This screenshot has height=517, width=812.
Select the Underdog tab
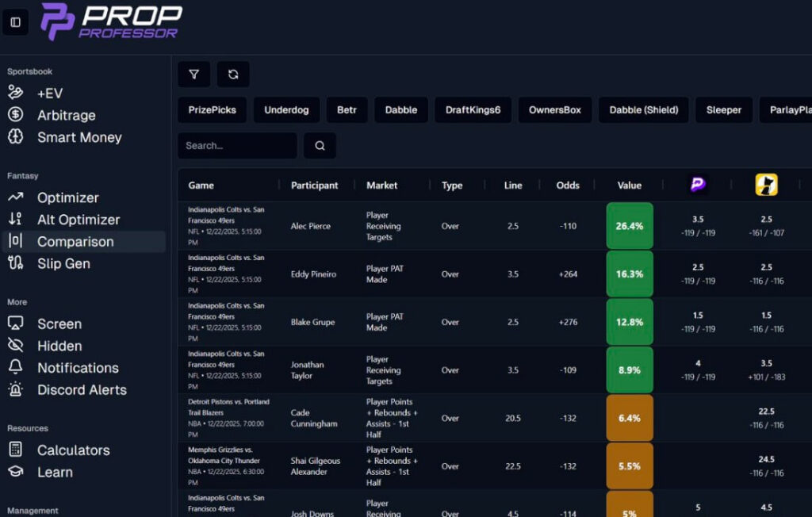286,110
